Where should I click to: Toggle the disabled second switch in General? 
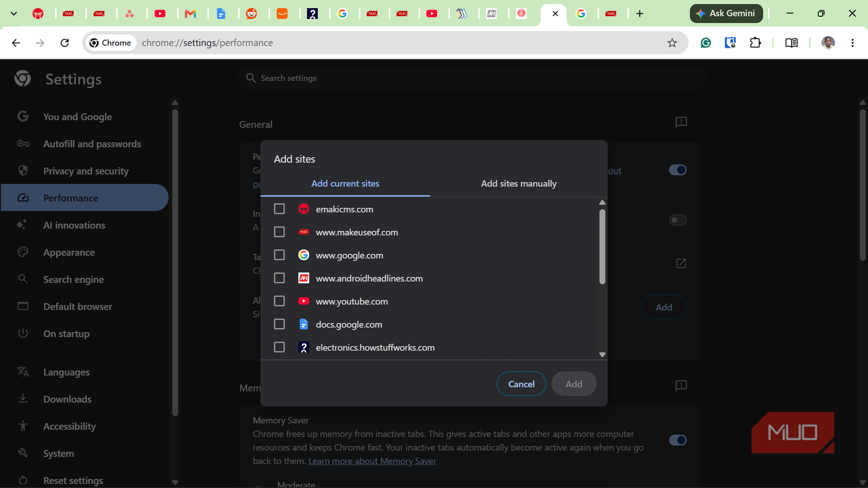point(678,220)
